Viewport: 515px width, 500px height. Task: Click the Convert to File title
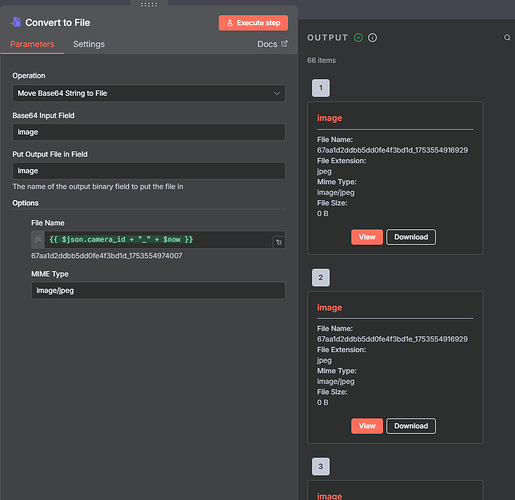point(58,23)
